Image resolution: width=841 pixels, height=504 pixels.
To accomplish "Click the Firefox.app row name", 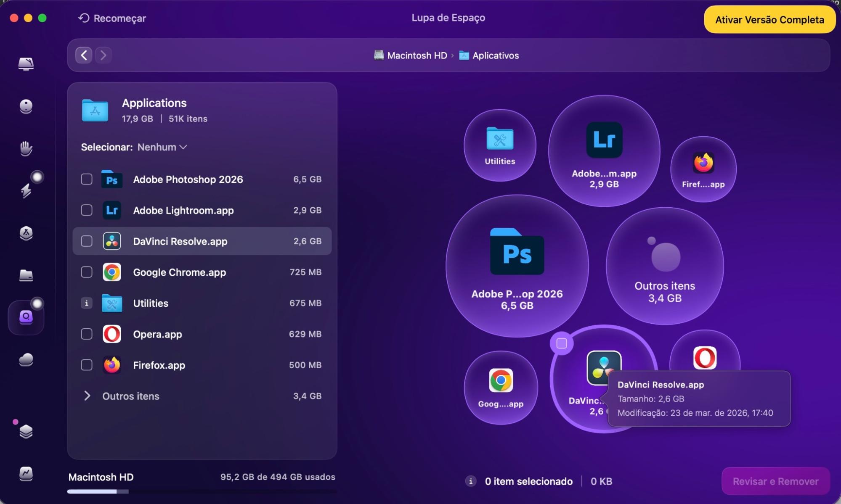I will [x=159, y=365].
